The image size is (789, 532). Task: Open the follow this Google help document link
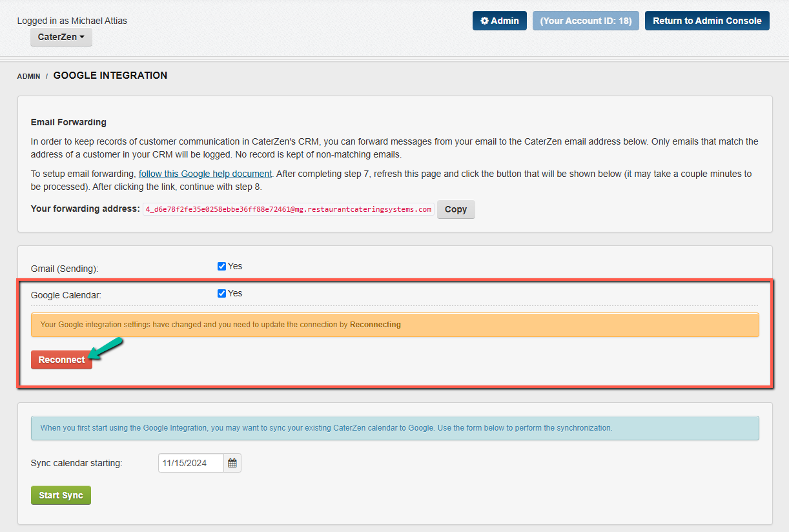[x=205, y=174]
